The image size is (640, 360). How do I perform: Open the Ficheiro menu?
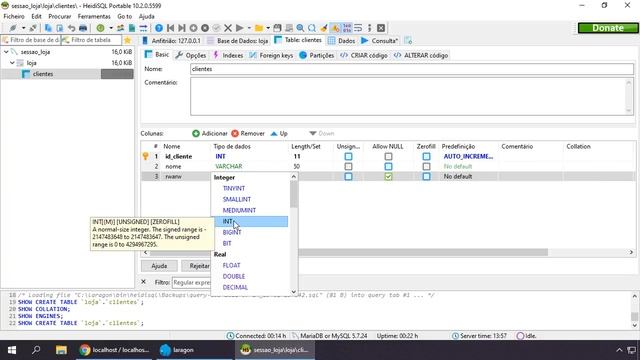pos(14,16)
